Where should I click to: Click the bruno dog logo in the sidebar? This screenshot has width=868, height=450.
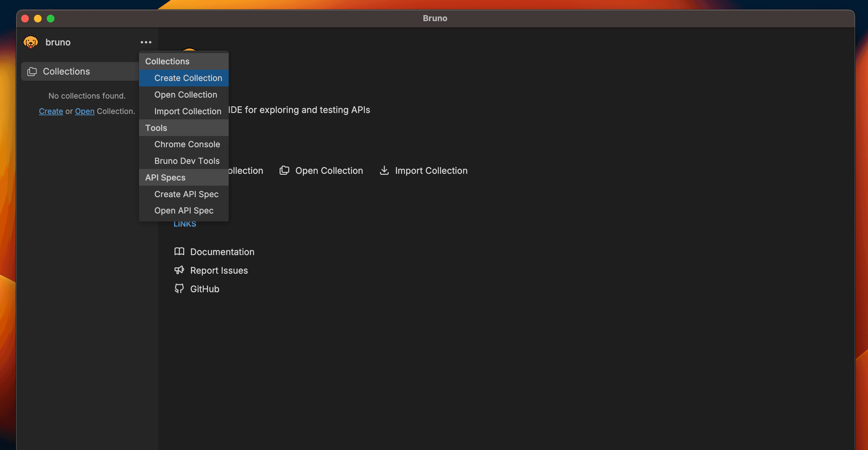tap(31, 43)
